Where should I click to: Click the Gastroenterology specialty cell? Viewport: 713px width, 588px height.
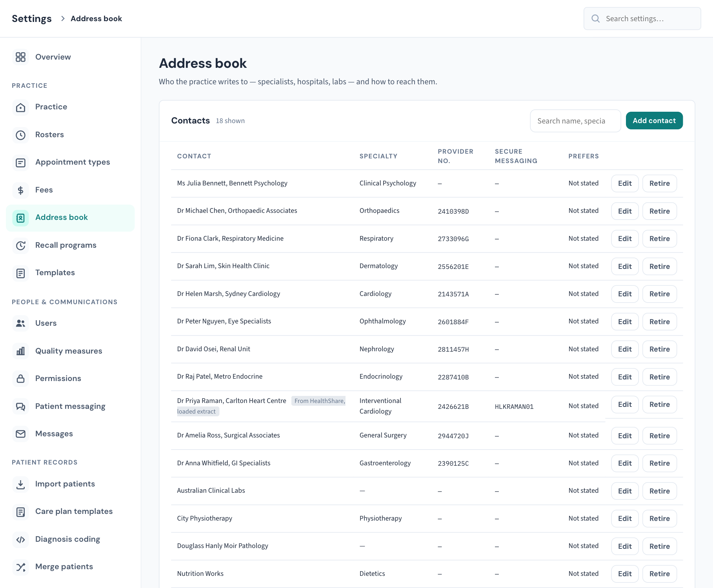pos(385,463)
